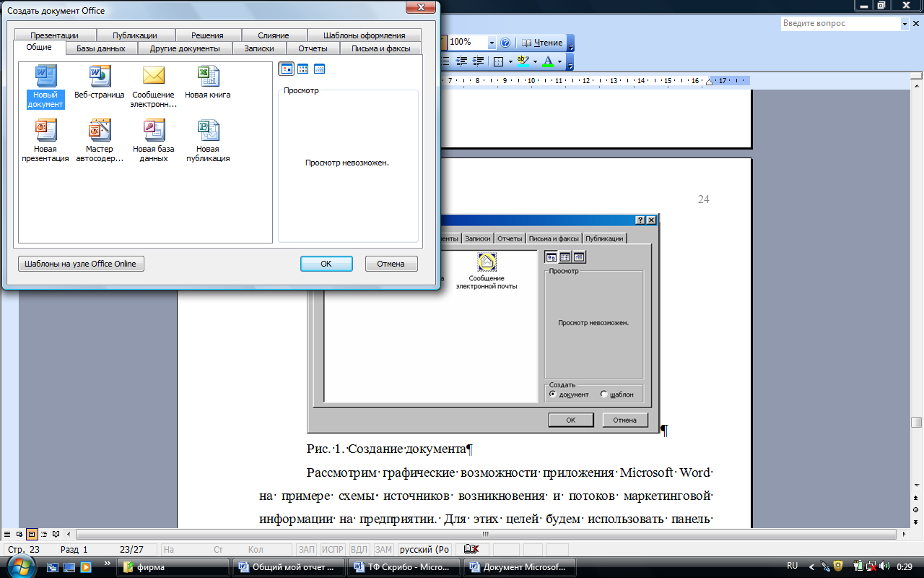
Task: Switch to Другие документы tab
Action: coord(185,48)
